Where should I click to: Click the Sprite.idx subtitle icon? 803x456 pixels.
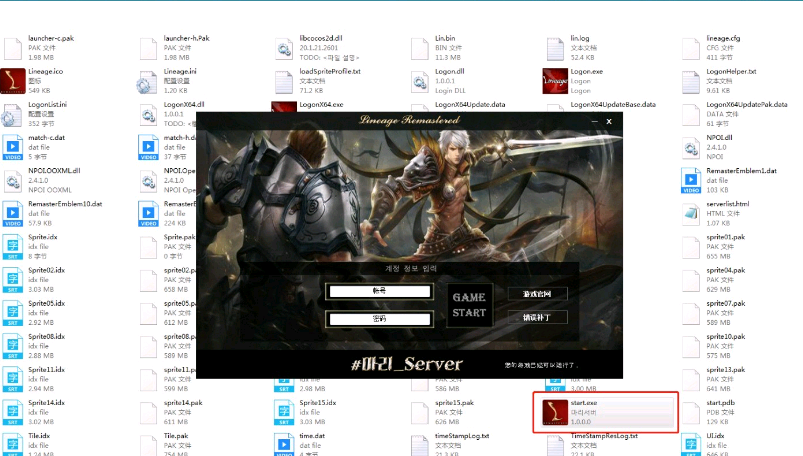point(13,247)
